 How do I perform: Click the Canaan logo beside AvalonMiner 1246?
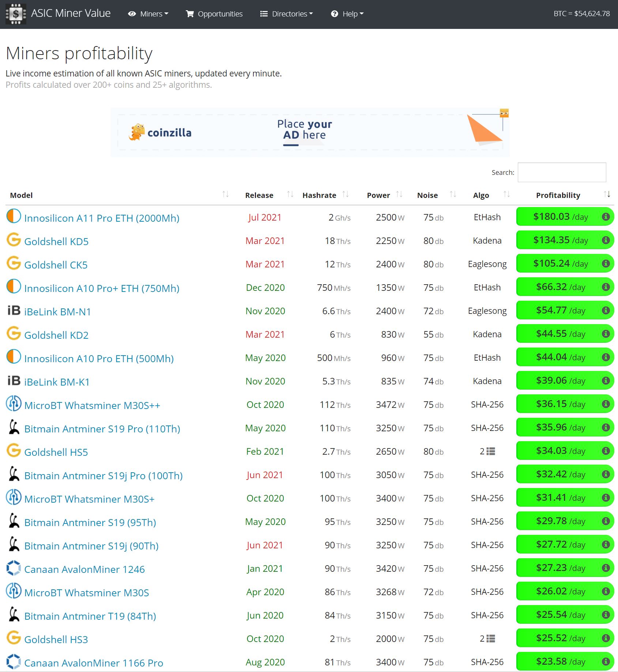coord(14,567)
